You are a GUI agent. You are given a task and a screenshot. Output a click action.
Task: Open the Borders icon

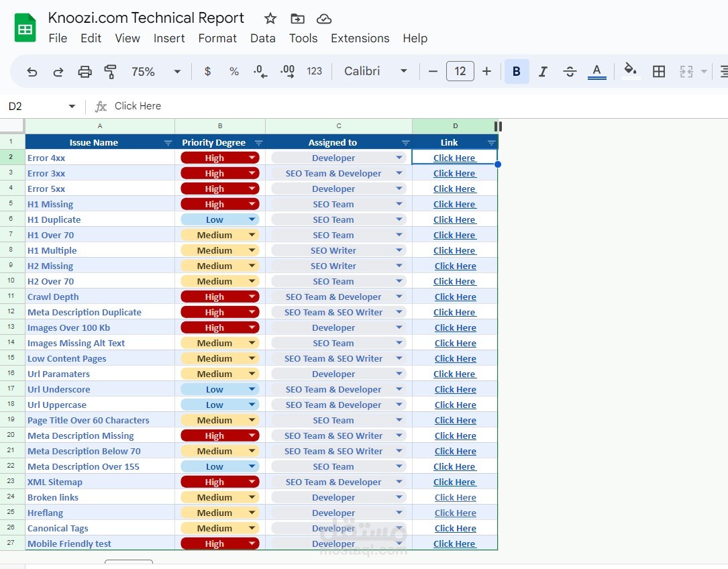tap(658, 71)
